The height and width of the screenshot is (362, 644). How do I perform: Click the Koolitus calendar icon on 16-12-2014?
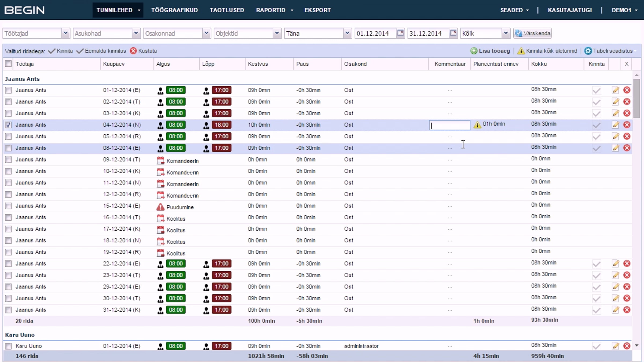[x=160, y=218]
